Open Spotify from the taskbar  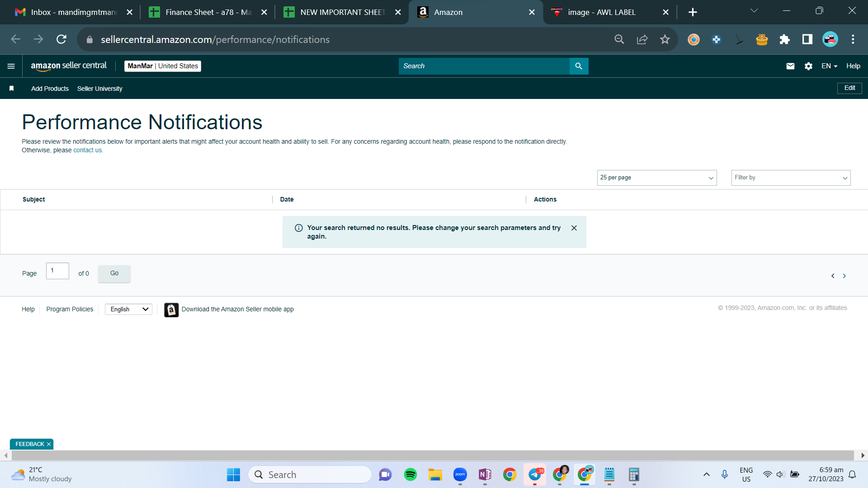tap(410, 474)
